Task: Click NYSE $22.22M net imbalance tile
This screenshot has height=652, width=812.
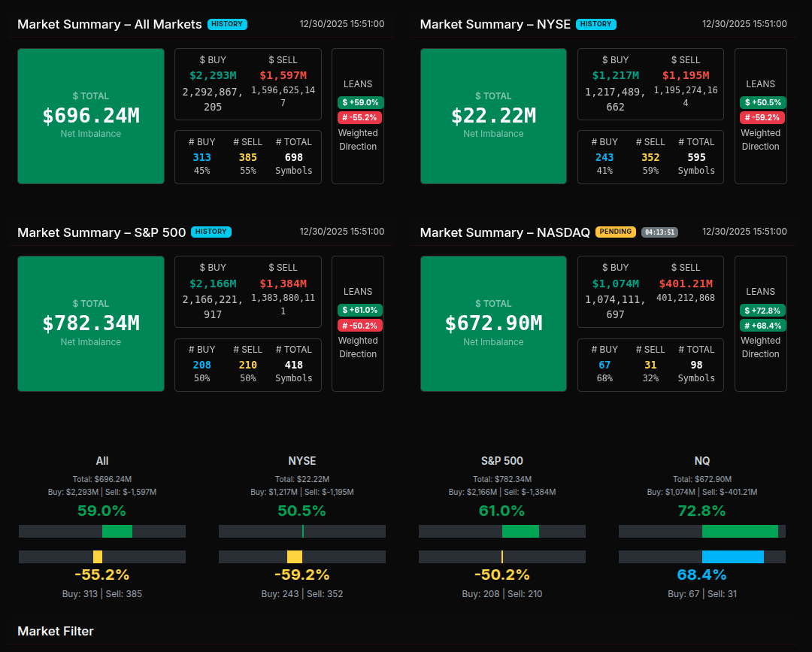Action: point(493,116)
